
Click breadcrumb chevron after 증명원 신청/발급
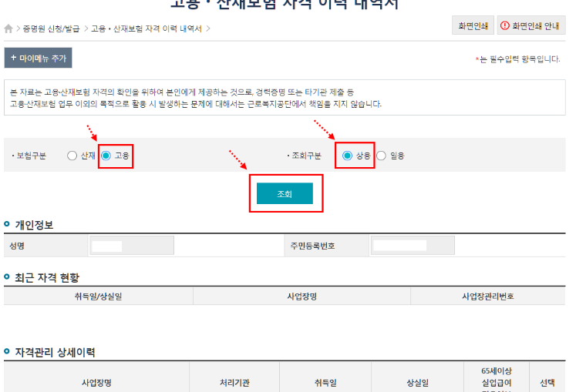coord(86,28)
